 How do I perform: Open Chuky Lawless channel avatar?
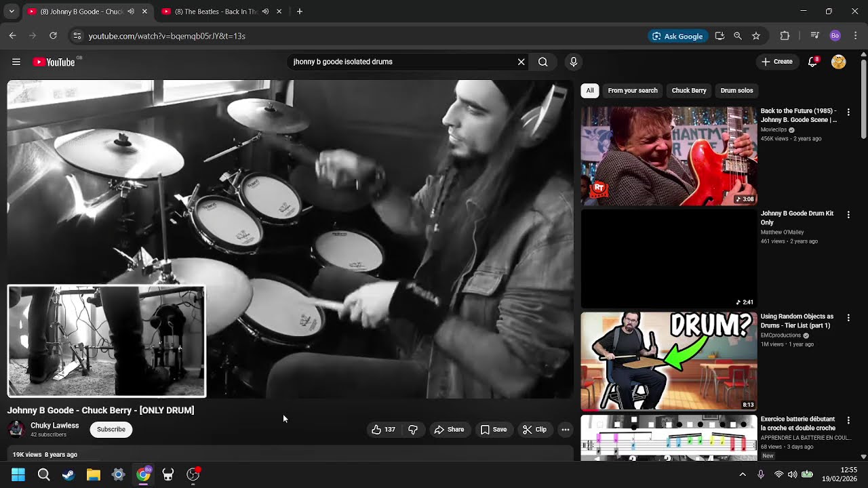(x=16, y=430)
